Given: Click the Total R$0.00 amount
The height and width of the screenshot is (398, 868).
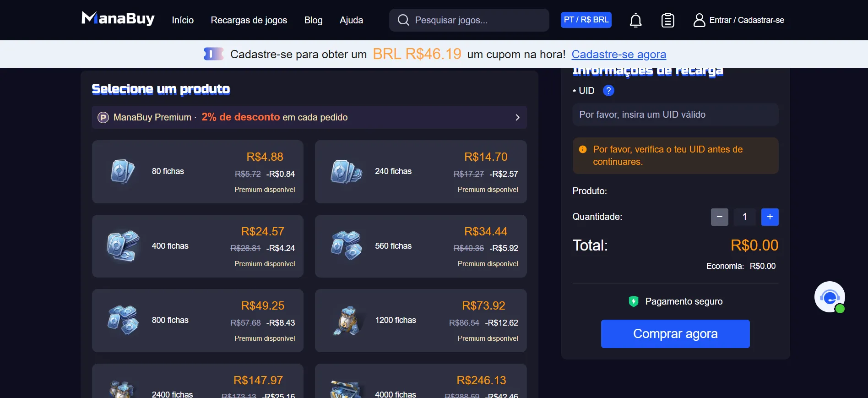Looking at the screenshot, I should tap(754, 245).
